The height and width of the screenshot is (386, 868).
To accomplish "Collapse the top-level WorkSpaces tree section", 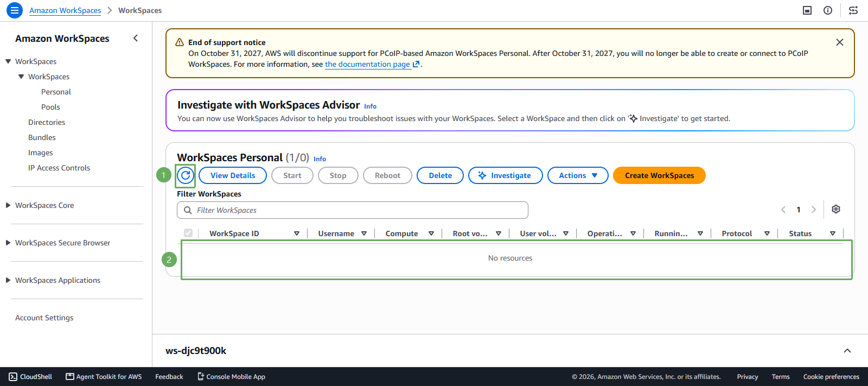I will (8, 61).
